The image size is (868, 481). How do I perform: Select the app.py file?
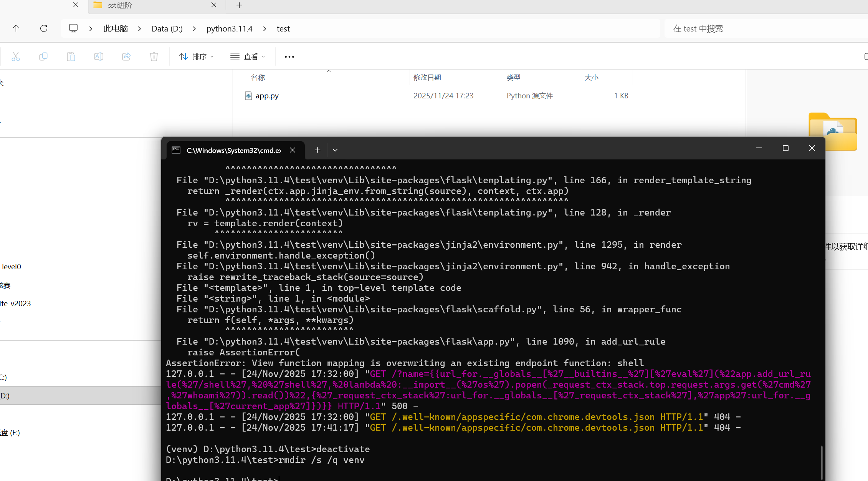(x=267, y=96)
